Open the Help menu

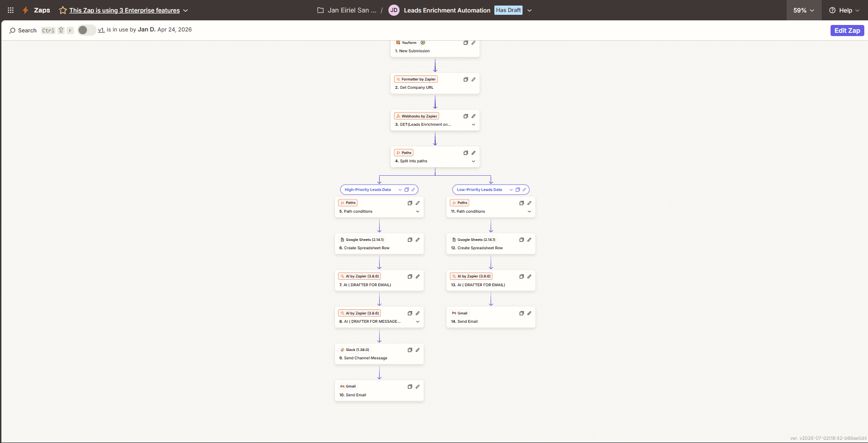point(844,10)
